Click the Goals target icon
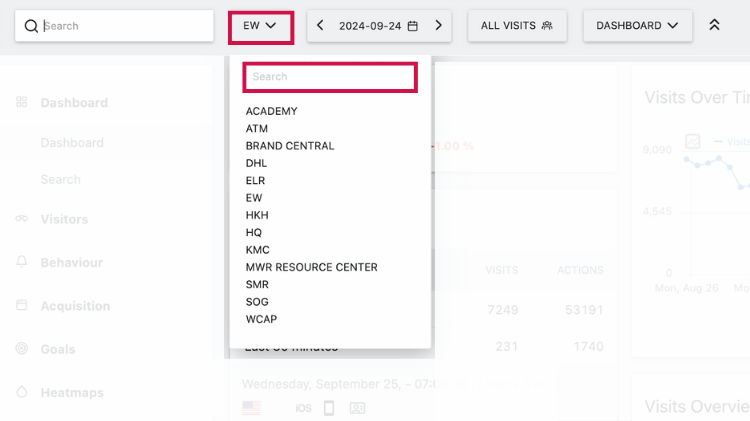The image size is (750, 421). pyautogui.click(x=22, y=349)
